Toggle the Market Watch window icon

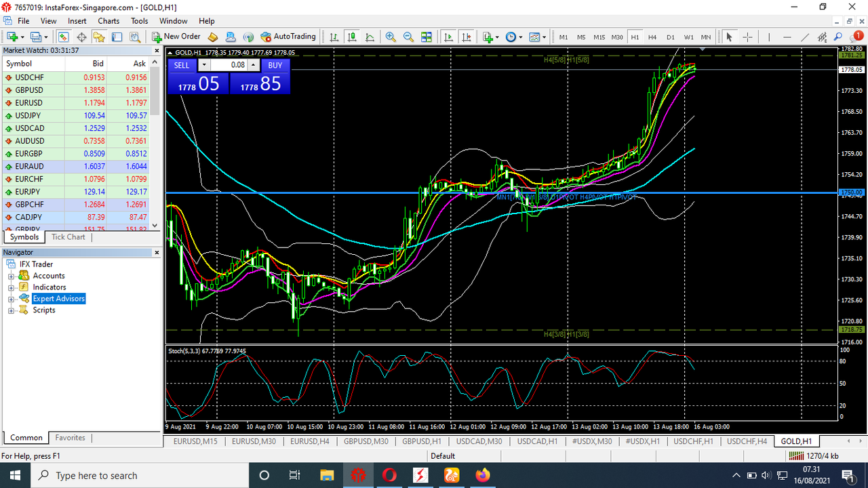tap(63, 37)
